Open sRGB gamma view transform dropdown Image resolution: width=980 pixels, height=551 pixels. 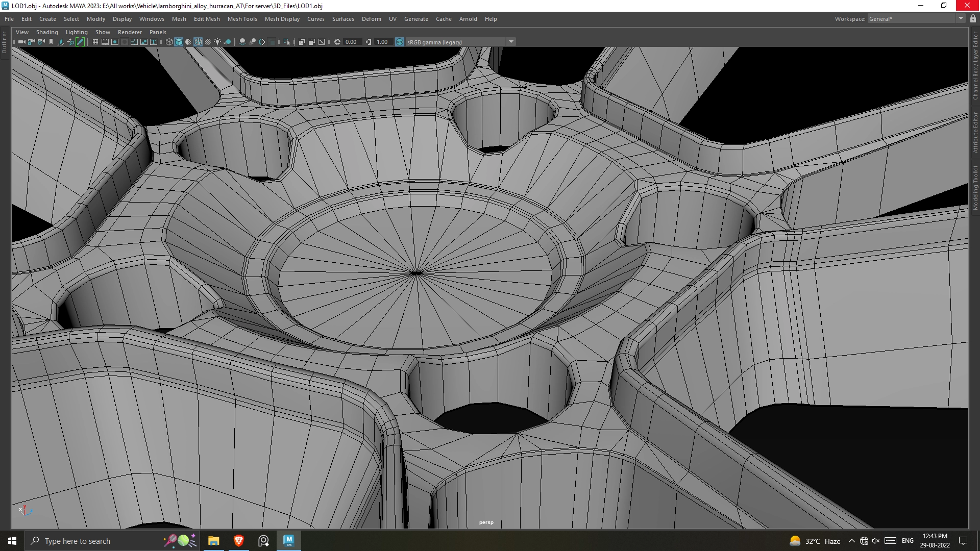[x=511, y=42]
